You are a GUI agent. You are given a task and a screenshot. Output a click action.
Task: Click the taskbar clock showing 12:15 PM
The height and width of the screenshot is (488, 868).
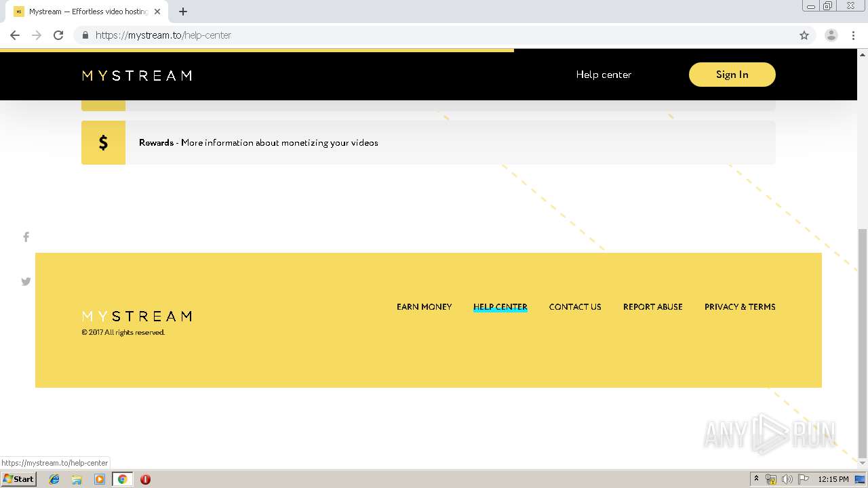coord(833,479)
